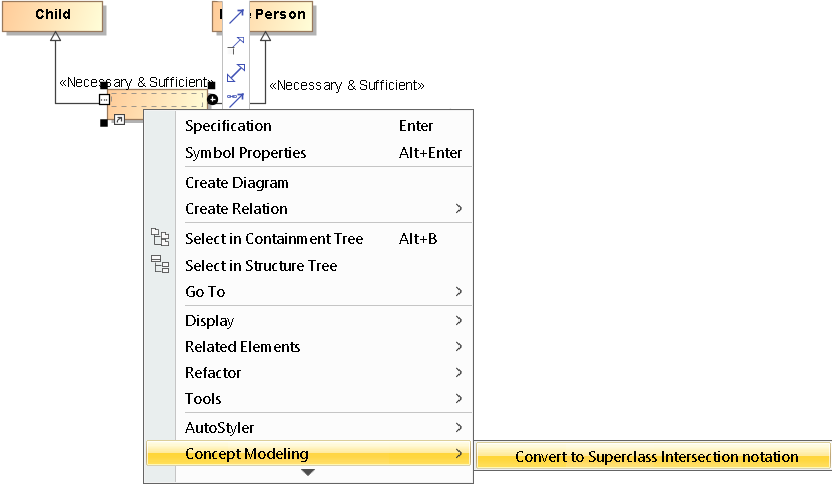Viewport: 832px width, 493px height.
Task: Expand the Display submenu arrow
Action: (459, 321)
